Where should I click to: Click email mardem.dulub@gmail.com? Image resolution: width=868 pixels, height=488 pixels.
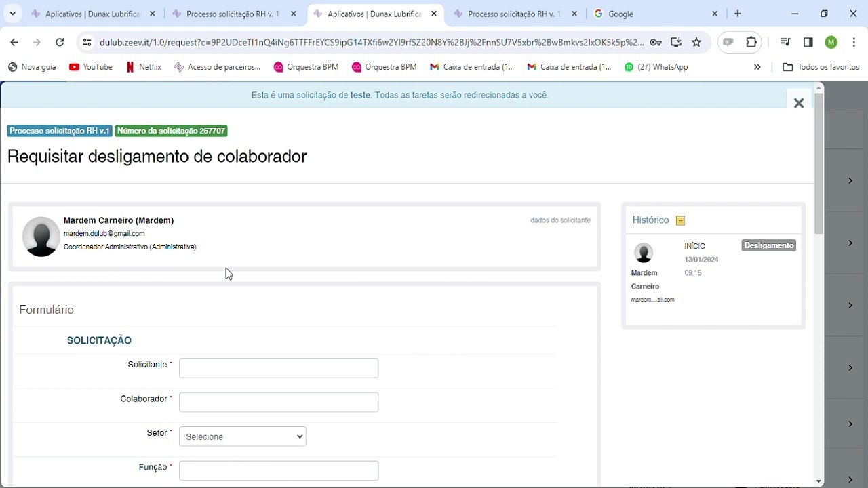tap(104, 234)
